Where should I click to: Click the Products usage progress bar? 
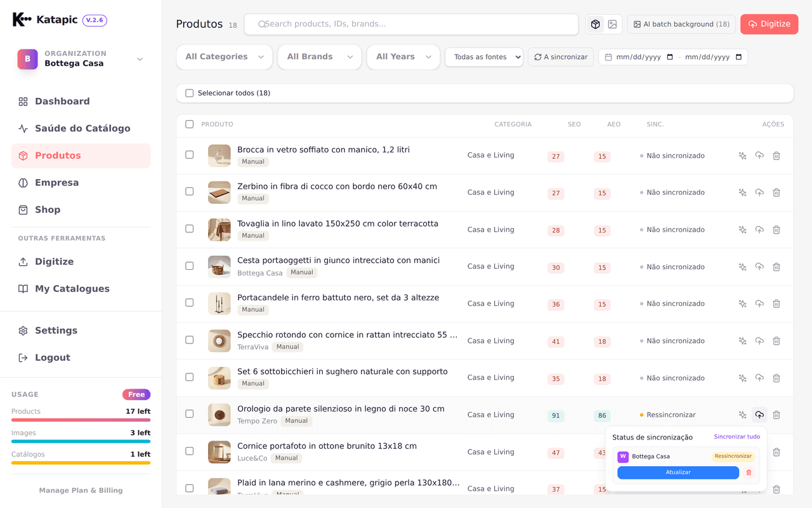(81, 420)
